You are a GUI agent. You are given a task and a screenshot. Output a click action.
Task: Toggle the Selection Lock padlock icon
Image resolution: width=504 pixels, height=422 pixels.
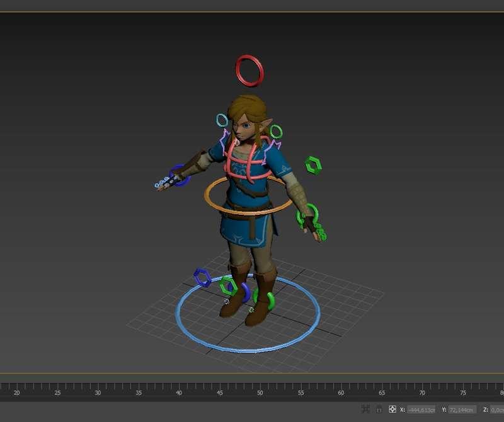(x=379, y=409)
